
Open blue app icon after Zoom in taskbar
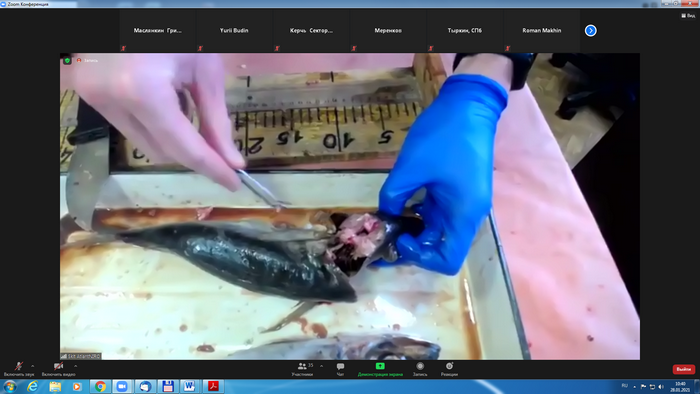[145, 386]
